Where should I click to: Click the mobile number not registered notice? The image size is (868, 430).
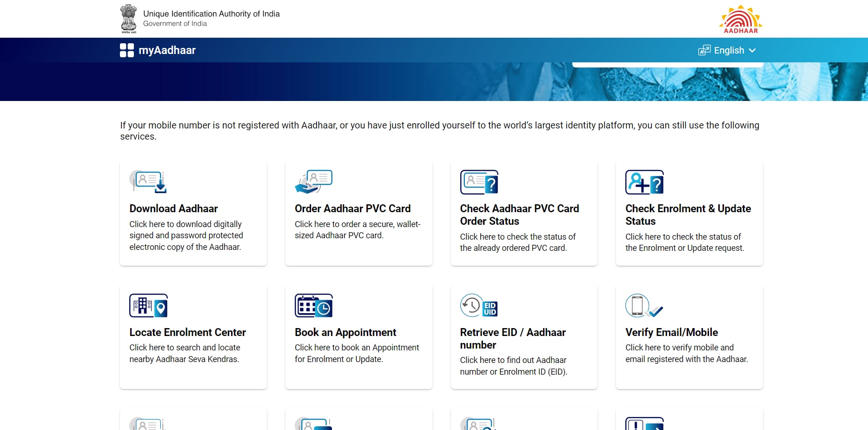point(440,131)
